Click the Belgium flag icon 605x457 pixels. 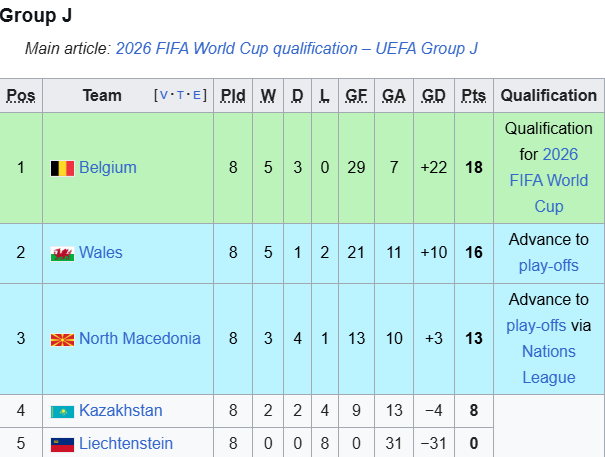[x=62, y=168]
